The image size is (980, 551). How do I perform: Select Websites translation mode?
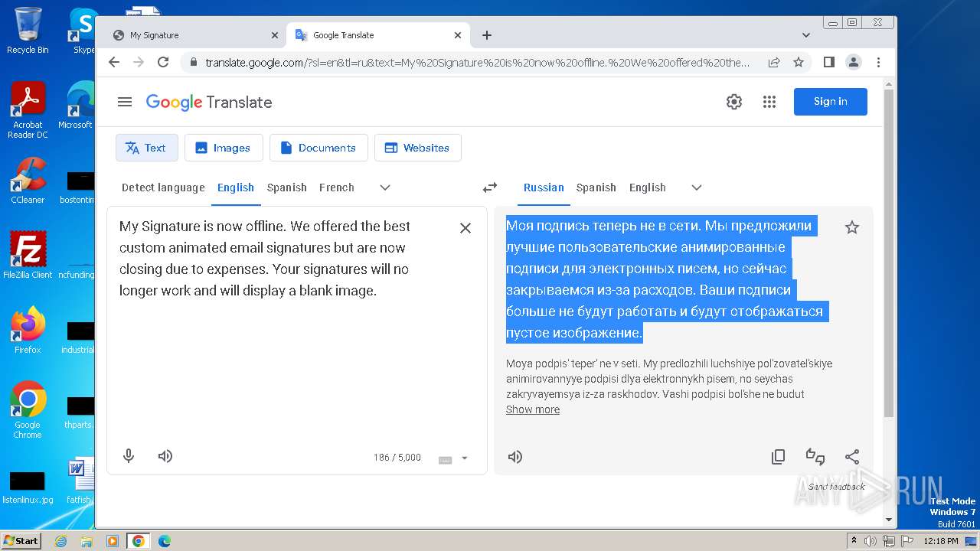pyautogui.click(x=417, y=148)
